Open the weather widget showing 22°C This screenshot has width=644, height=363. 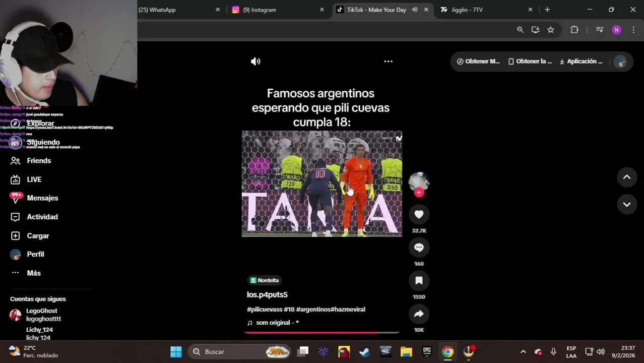point(33,352)
